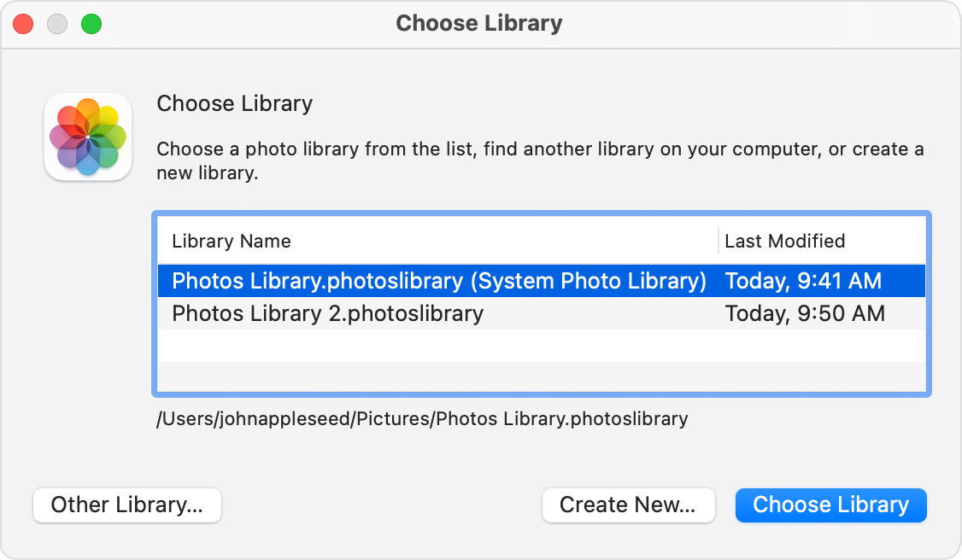Create a new photo library

click(628, 505)
